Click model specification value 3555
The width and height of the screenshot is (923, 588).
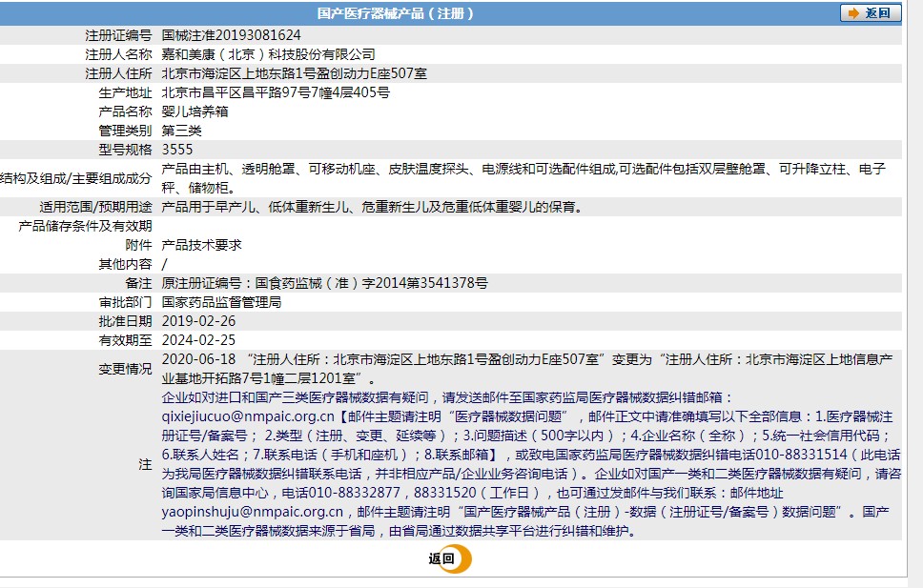(x=177, y=150)
